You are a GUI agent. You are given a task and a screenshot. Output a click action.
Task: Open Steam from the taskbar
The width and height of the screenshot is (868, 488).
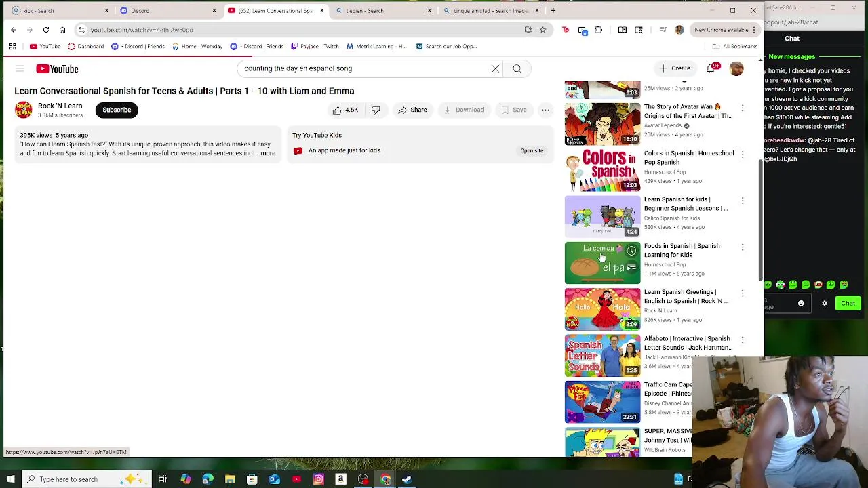point(407,479)
